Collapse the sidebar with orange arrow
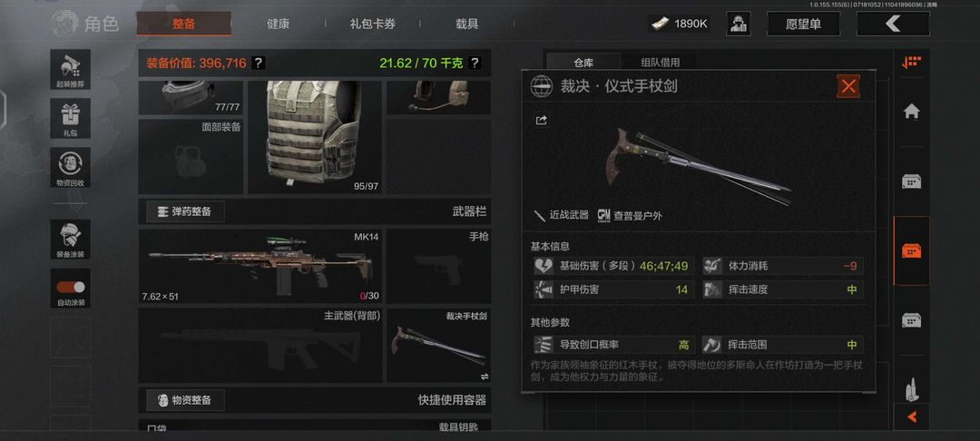The image size is (980, 441). [911, 416]
